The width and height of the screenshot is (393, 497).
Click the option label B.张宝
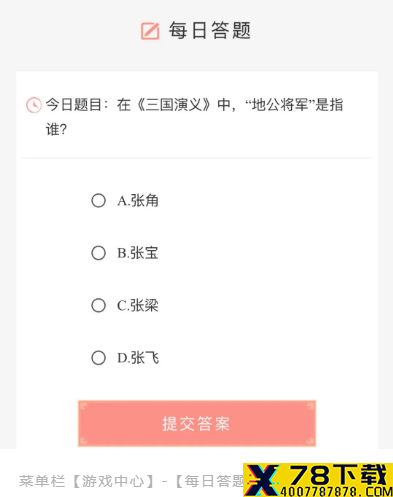138,253
